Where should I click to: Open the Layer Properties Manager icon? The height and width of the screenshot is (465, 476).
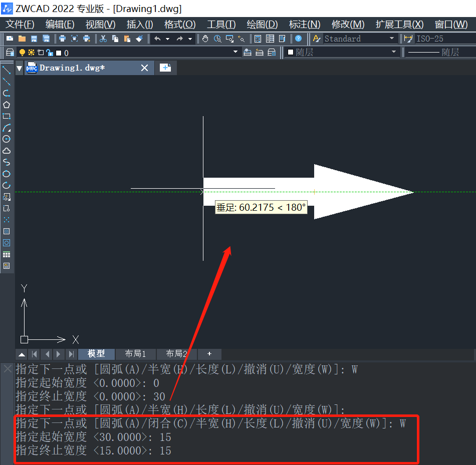point(10,53)
